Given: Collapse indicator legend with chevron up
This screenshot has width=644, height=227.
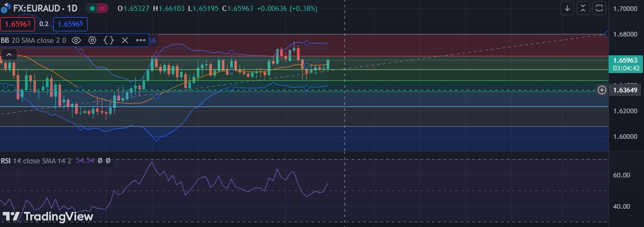Looking at the screenshot, I should point(8,54).
